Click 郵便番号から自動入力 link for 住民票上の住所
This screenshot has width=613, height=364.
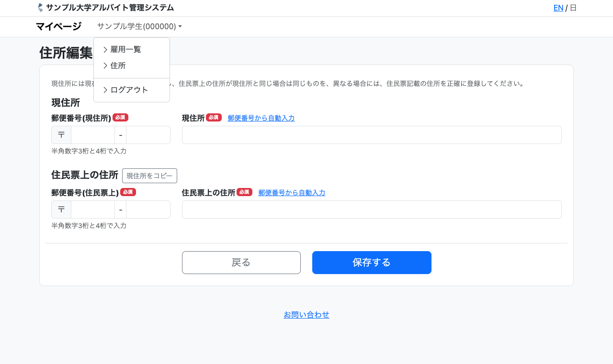pos(292,193)
